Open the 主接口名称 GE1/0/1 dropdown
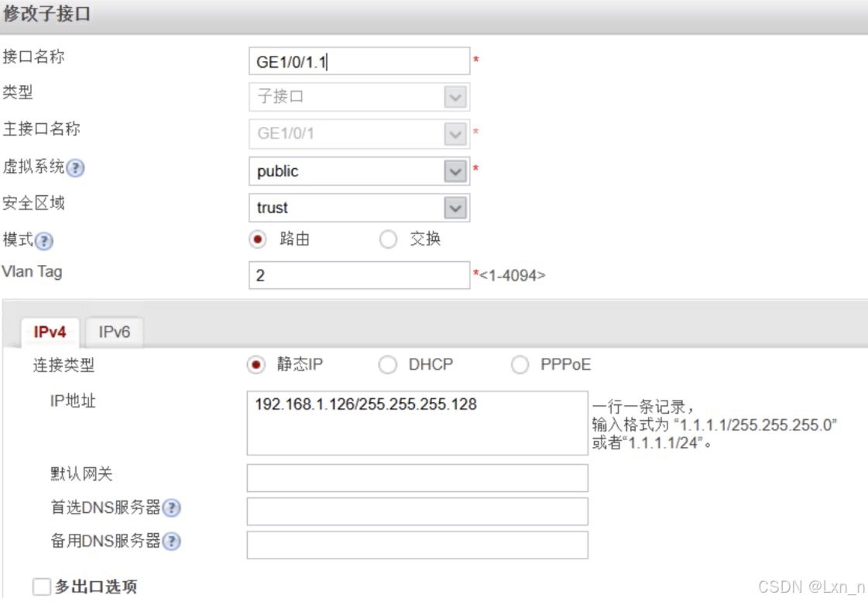Image resolution: width=868 pixels, height=602 pixels. click(455, 134)
